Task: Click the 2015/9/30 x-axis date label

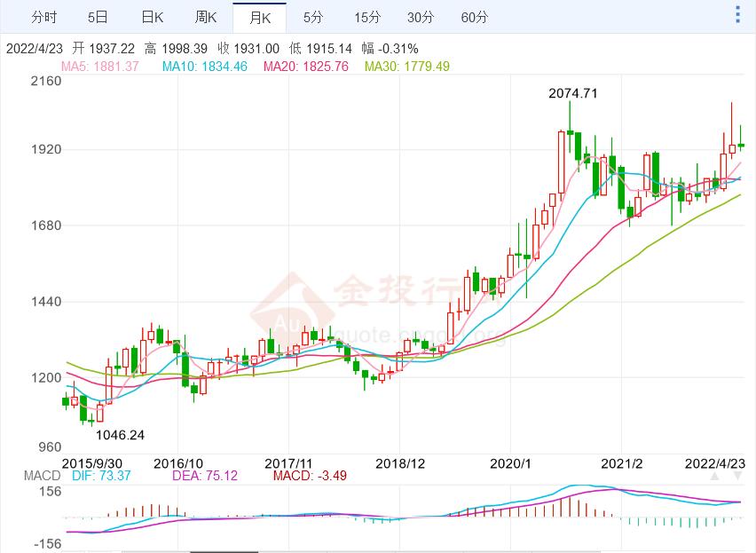Action: point(91,463)
